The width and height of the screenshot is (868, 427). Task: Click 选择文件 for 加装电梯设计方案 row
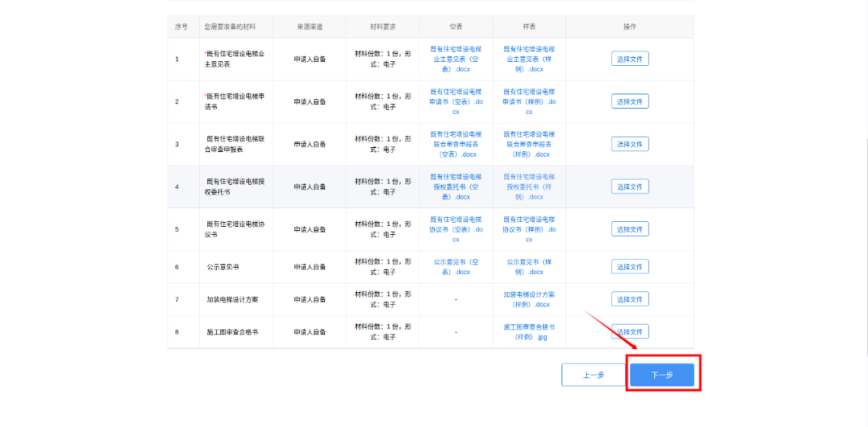click(629, 299)
